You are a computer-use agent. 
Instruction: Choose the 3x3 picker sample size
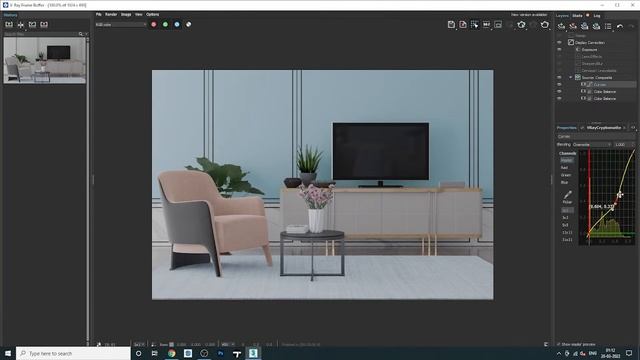pyautogui.click(x=565, y=218)
